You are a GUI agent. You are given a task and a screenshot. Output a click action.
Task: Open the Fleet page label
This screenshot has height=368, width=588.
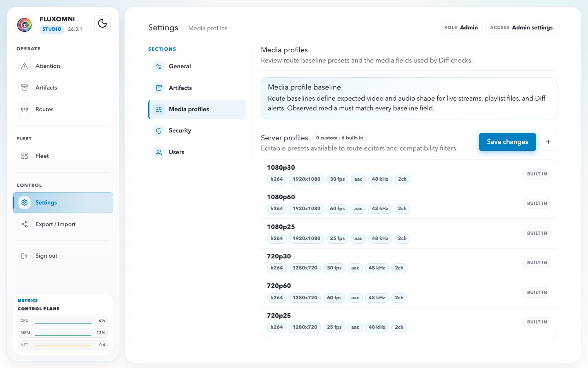(42, 156)
